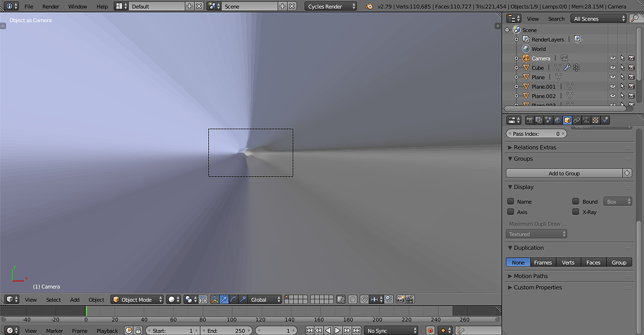
Task: Collapse the Groups panel
Action: coord(523,159)
